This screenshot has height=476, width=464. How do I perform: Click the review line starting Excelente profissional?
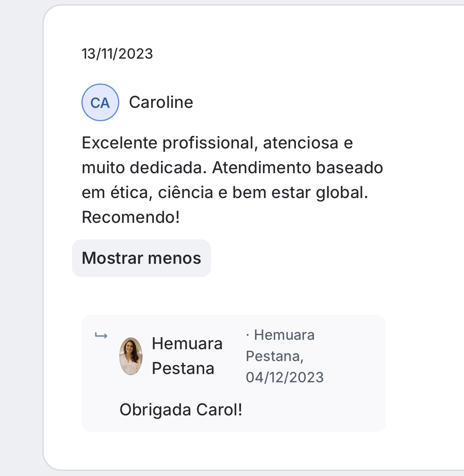(217, 143)
